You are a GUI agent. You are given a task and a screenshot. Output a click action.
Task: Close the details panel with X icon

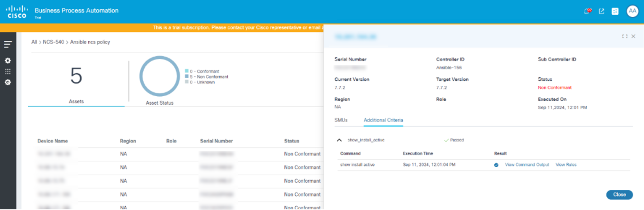click(633, 36)
